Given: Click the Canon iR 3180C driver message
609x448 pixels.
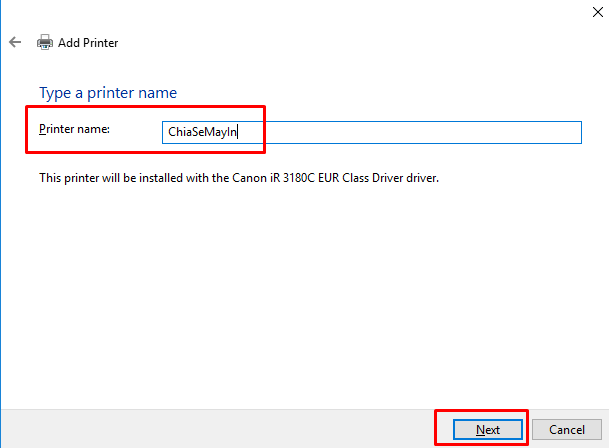Looking at the screenshot, I should (x=239, y=178).
